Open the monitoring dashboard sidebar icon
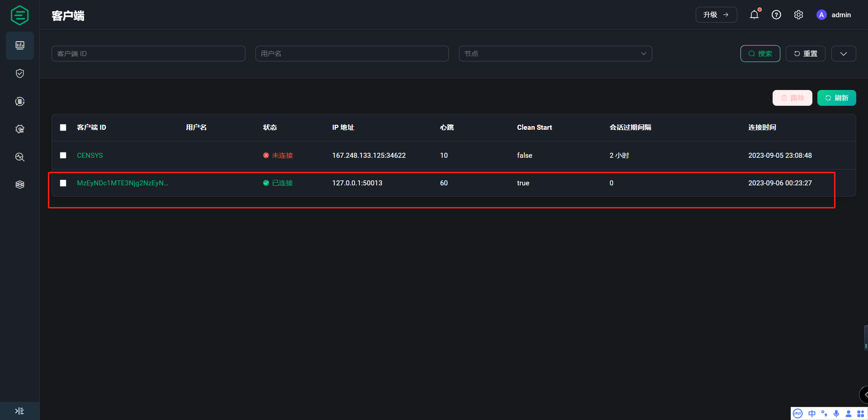The height and width of the screenshot is (420, 868). [20, 45]
